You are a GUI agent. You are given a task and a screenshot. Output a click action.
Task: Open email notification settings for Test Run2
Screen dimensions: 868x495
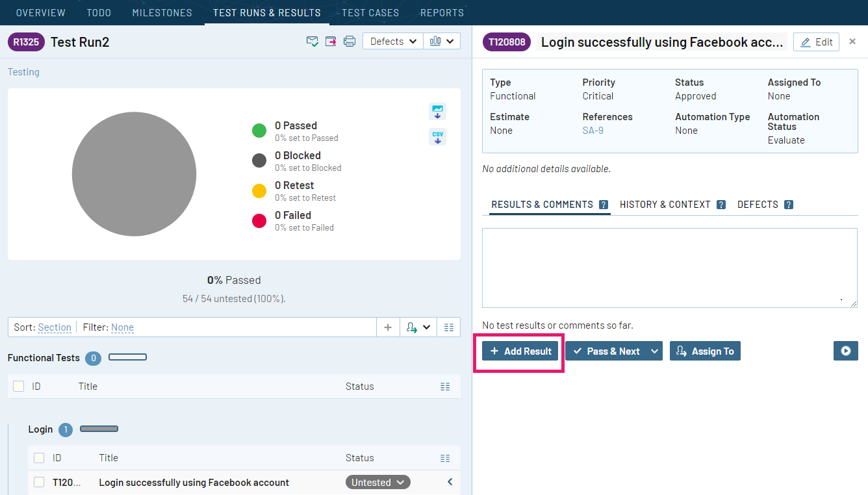click(x=313, y=41)
